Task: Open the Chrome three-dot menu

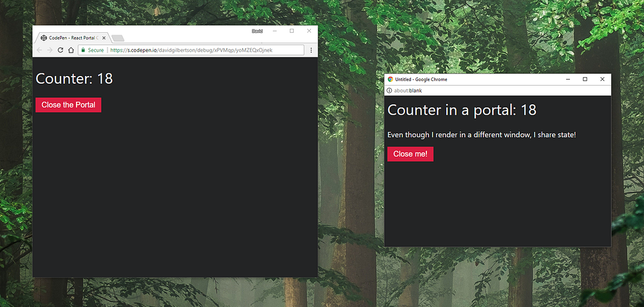Action: coord(311,50)
